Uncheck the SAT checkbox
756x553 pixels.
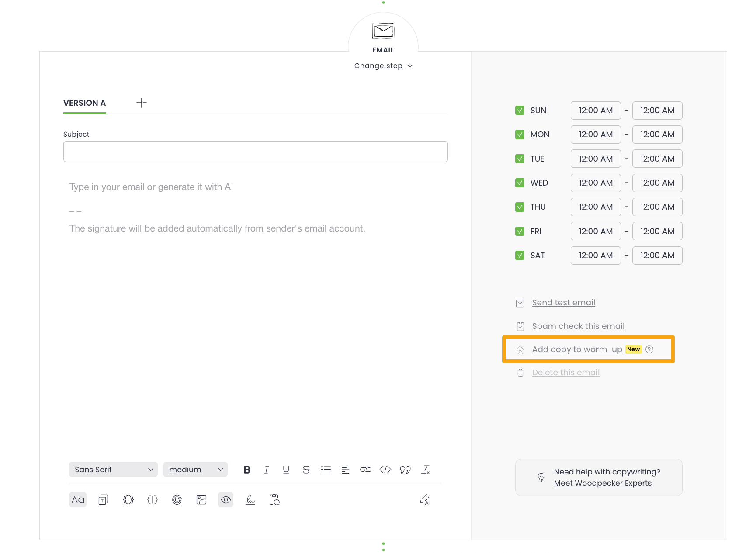point(520,256)
